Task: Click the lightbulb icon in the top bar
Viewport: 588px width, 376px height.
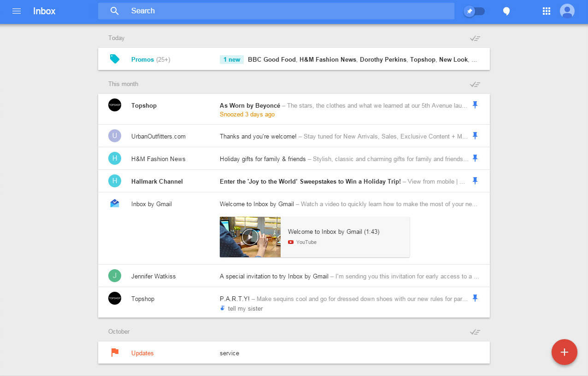Action: pyautogui.click(x=506, y=11)
